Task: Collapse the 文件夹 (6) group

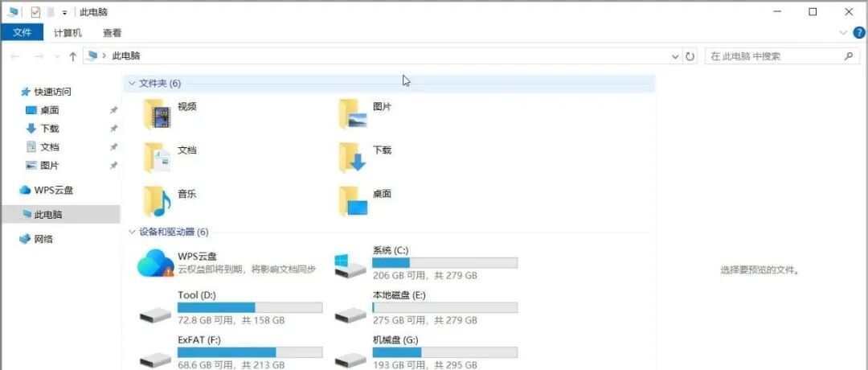Action: 132,83
